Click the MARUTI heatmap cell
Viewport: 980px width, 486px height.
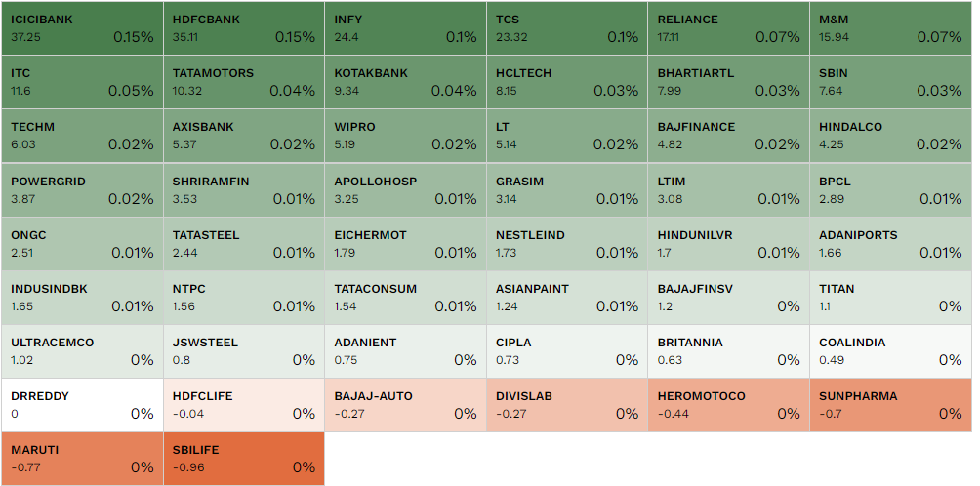click(x=82, y=459)
